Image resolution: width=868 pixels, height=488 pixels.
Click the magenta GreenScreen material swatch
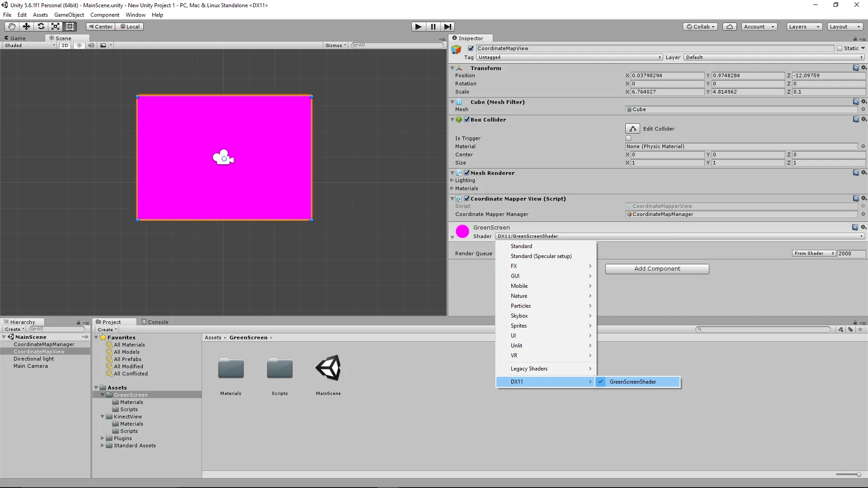click(462, 231)
